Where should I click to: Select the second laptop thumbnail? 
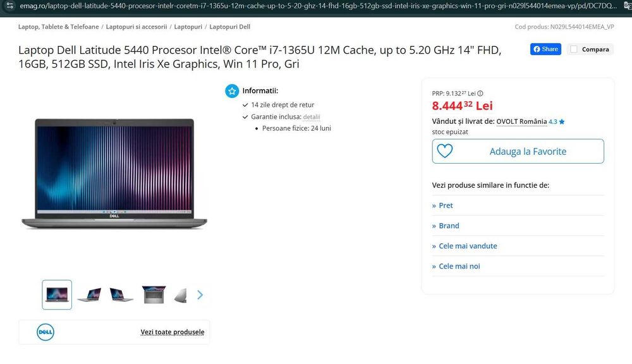click(89, 294)
